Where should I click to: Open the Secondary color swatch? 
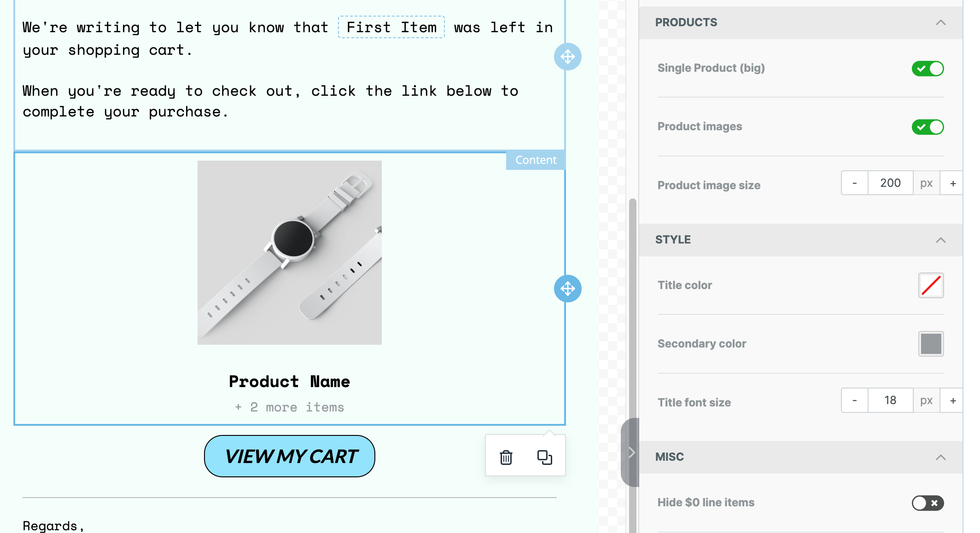pyautogui.click(x=931, y=343)
